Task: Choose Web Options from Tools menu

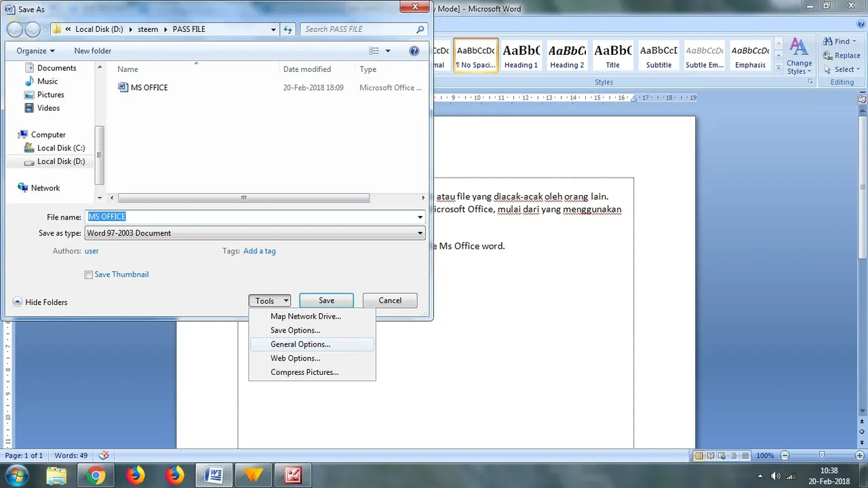Action: pyautogui.click(x=295, y=359)
